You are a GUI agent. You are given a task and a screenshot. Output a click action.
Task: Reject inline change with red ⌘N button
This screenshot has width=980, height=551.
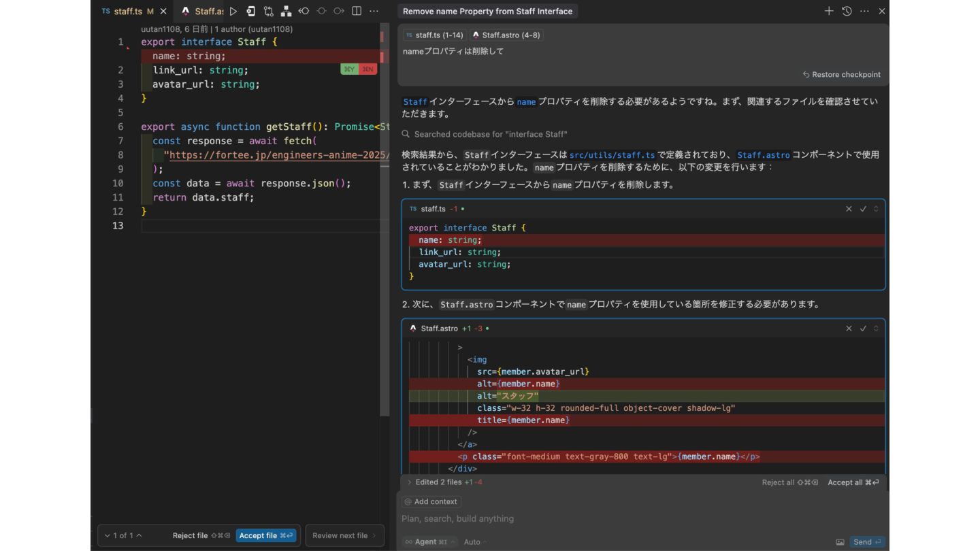367,69
